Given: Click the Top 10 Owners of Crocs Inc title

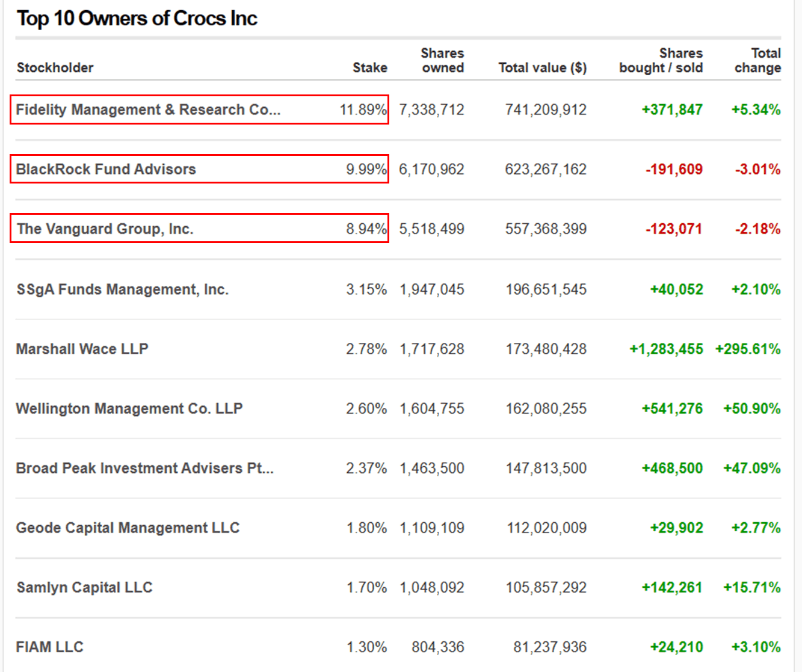Looking at the screenshot, I should click(137, 18).
